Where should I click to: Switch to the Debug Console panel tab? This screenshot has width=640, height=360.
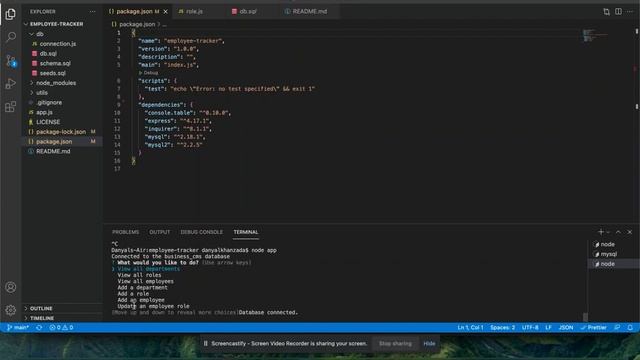(x=202, y=232)
